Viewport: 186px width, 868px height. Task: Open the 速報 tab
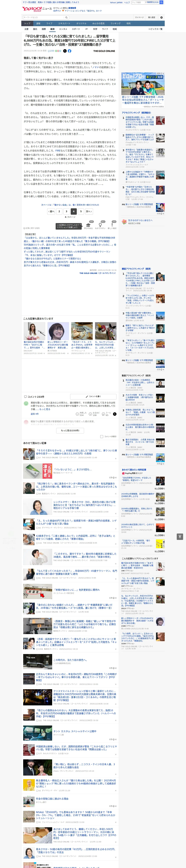tap(38, 24)
